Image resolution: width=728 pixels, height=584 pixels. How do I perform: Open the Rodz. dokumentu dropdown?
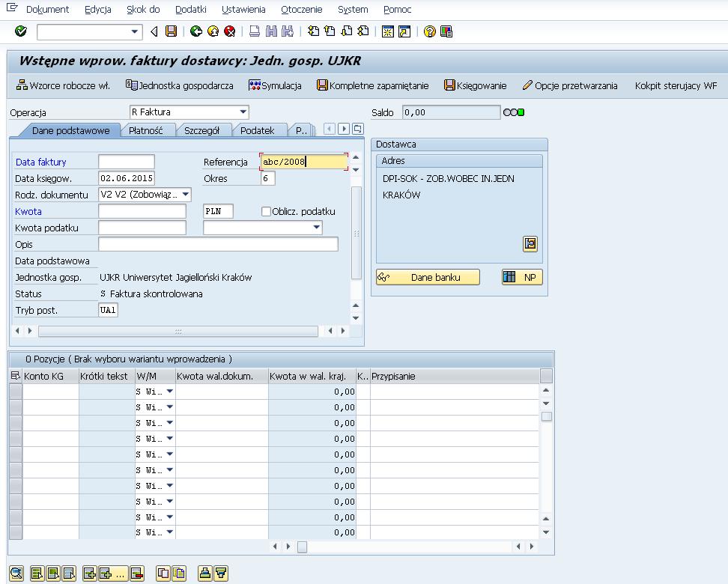tap(185, 195)
